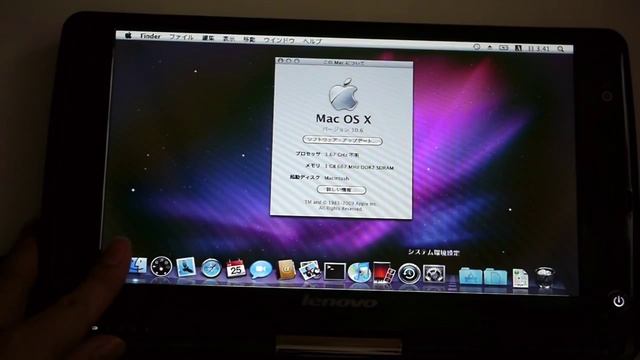This screenshot has width=640, height=360.
Task: Open the Applications folder stack
Action: pos(470,276)
